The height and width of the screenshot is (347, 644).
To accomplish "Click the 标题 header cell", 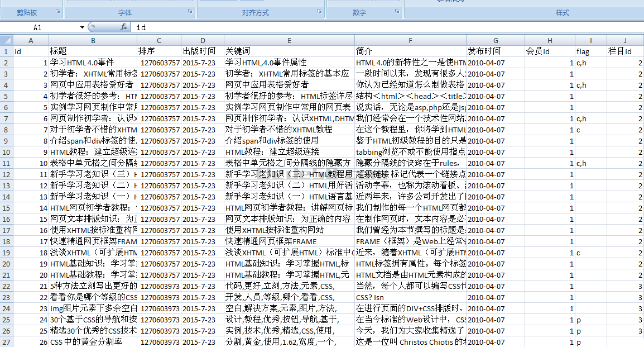I will click(93, 51).
